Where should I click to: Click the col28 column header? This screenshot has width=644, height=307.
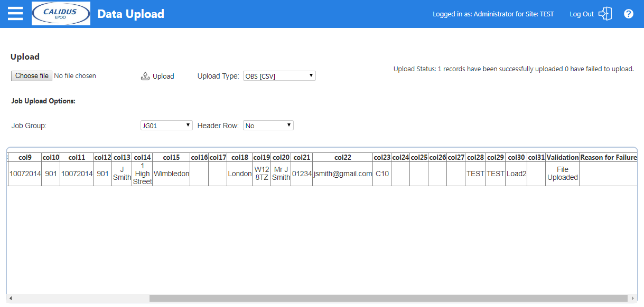tap(475, 157)
